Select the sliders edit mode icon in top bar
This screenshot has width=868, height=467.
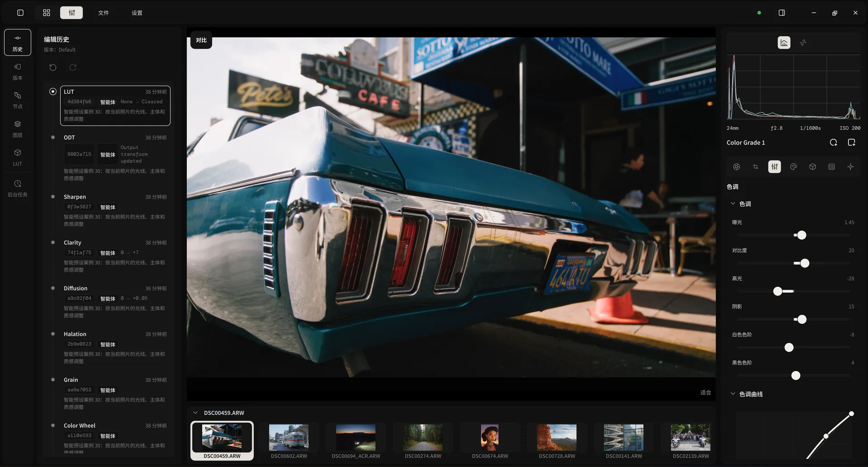pos(71,13)
